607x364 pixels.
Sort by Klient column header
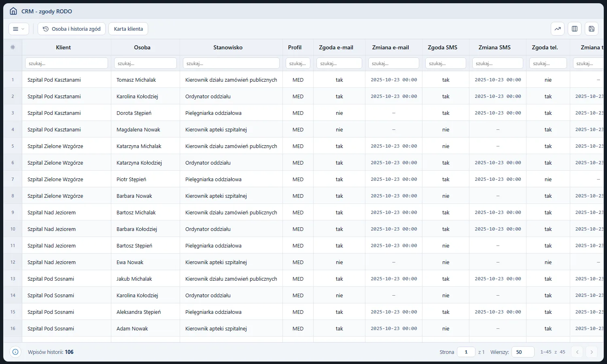point(64,47)
